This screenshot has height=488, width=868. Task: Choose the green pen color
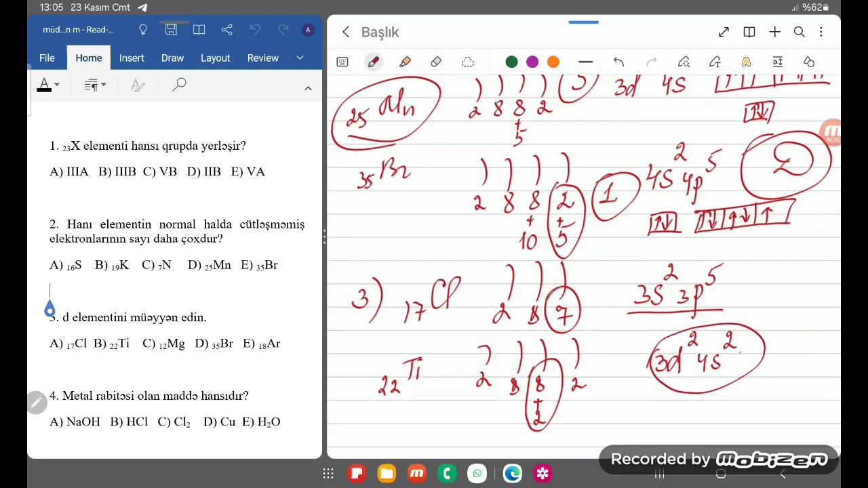(512, 62)
